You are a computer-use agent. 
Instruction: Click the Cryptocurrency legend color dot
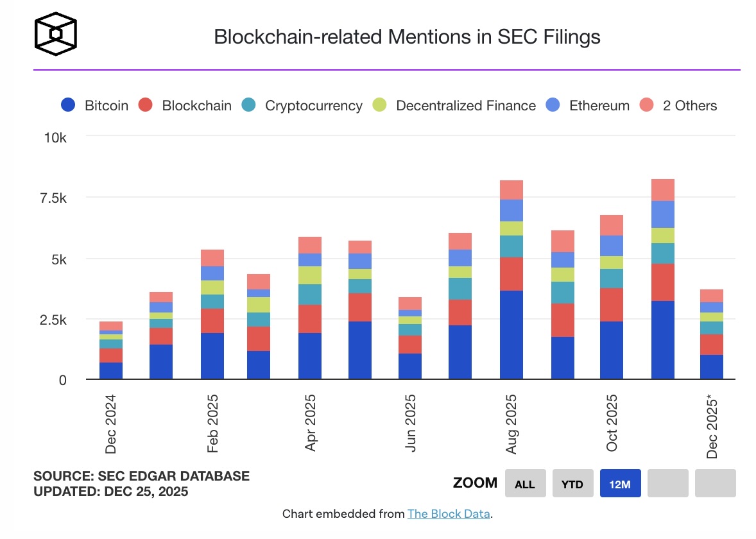(250, 105)
